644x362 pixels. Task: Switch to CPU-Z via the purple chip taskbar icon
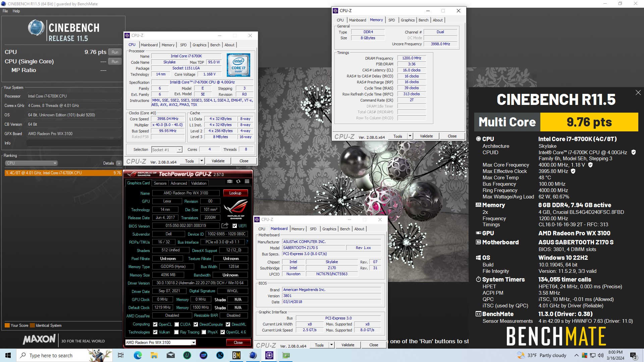269,355
